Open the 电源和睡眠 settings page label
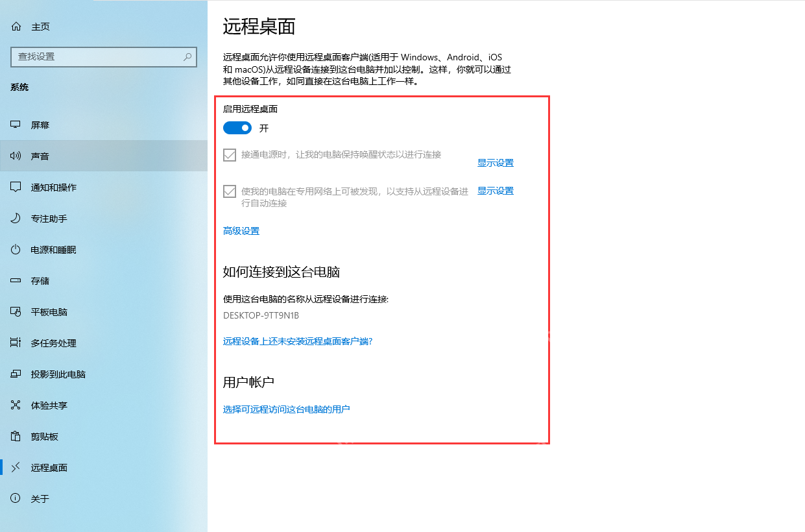 tap(54, 250)
